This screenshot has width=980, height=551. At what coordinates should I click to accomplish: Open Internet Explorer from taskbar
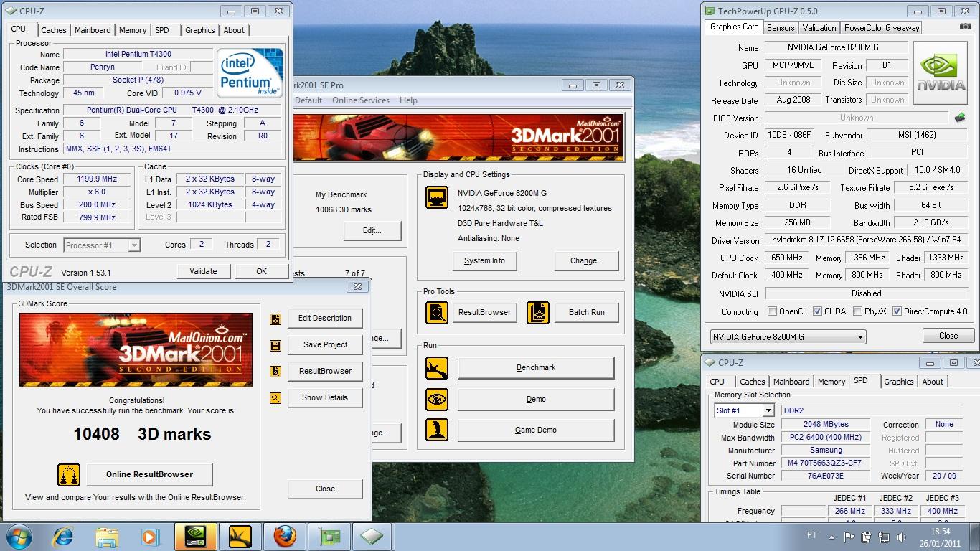click(63, 536)
